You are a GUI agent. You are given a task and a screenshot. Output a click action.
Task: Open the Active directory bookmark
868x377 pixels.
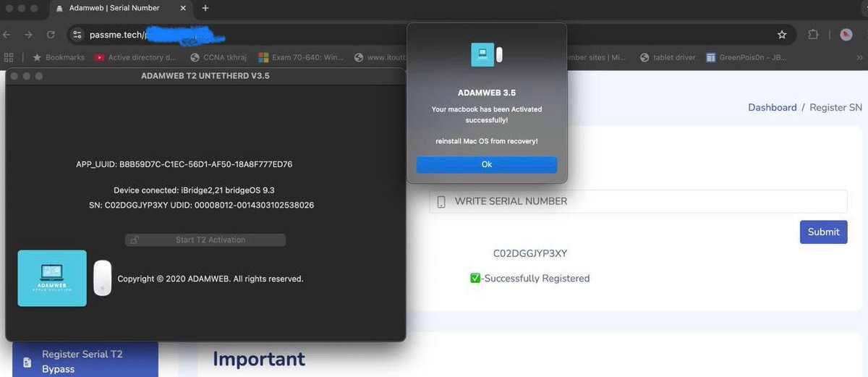[x=136, y=57]
